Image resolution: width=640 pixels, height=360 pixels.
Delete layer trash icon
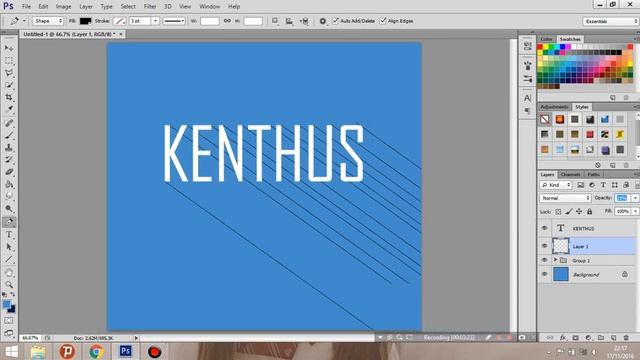coord(626,338)
